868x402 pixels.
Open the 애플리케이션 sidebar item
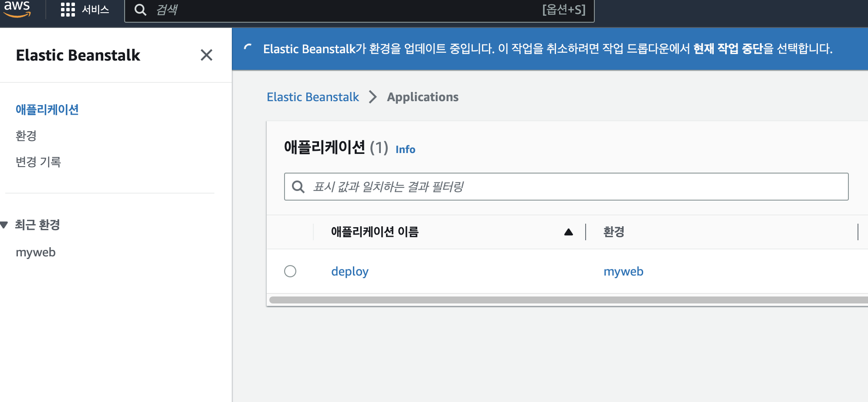point(47,109)
